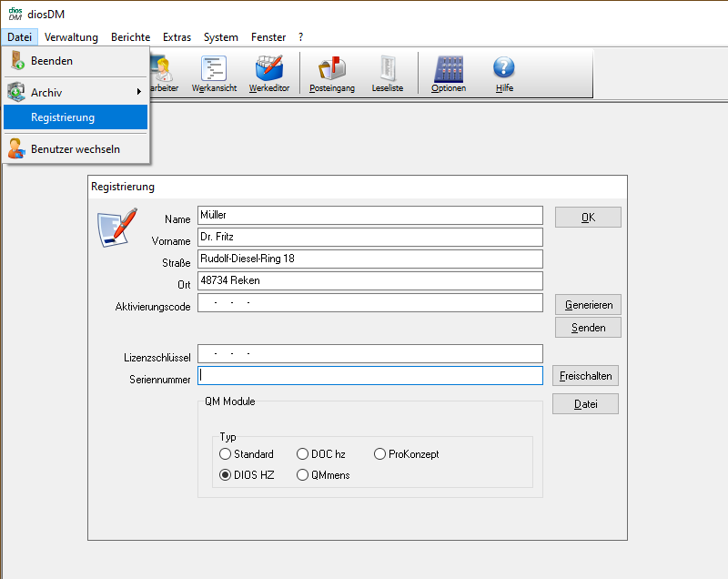728x579 pixels.
Task: Open Optionen from the toolbar
Action: click(x=449, y=73)
